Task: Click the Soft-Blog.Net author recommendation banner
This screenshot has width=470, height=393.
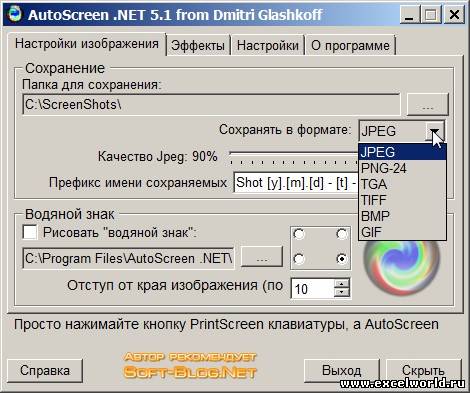Action: click(x=190, y=366)
